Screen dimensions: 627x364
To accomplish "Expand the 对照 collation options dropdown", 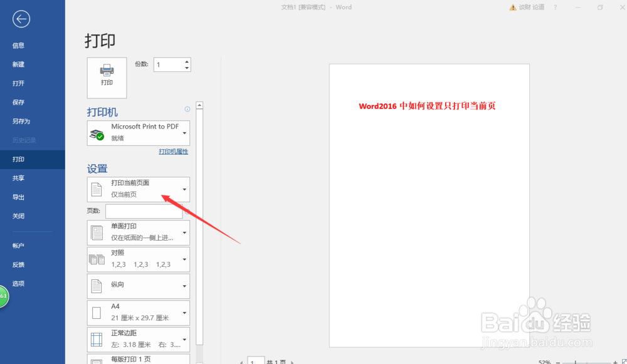I will (x=184, y=259).
